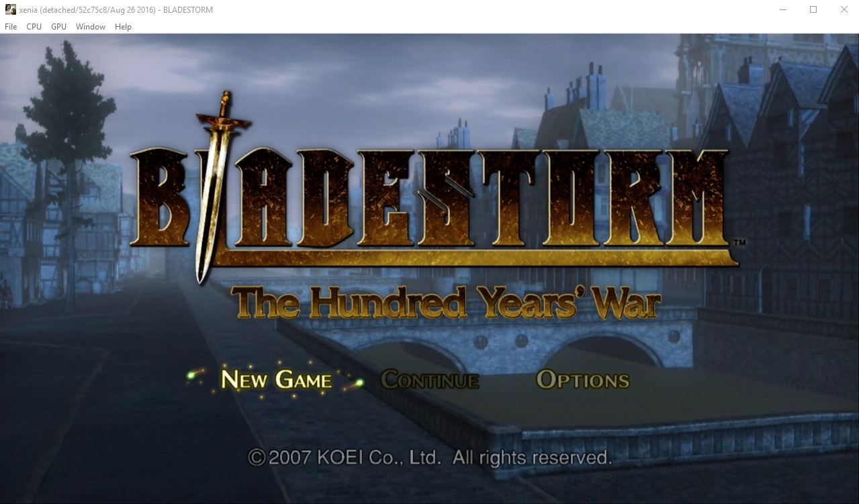Open the File menu

click(11, 27)
